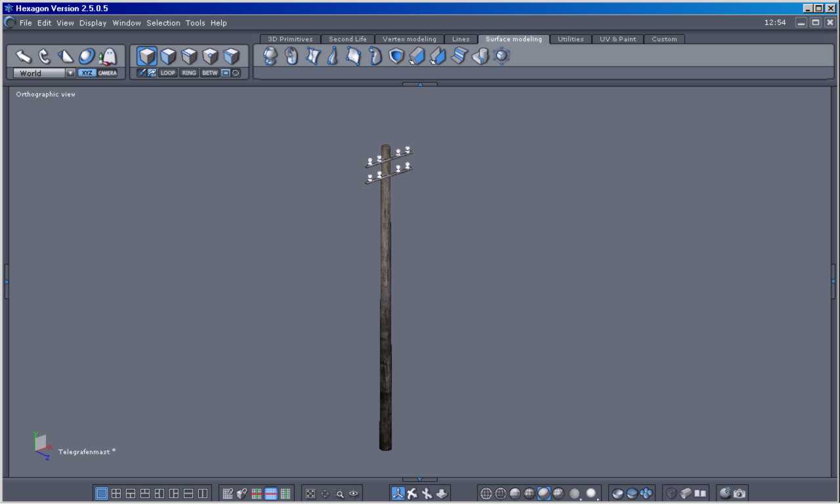This screenshot has width=840, height=504.
Task: Choose the third cube selection mode
Action: point(189,56)
